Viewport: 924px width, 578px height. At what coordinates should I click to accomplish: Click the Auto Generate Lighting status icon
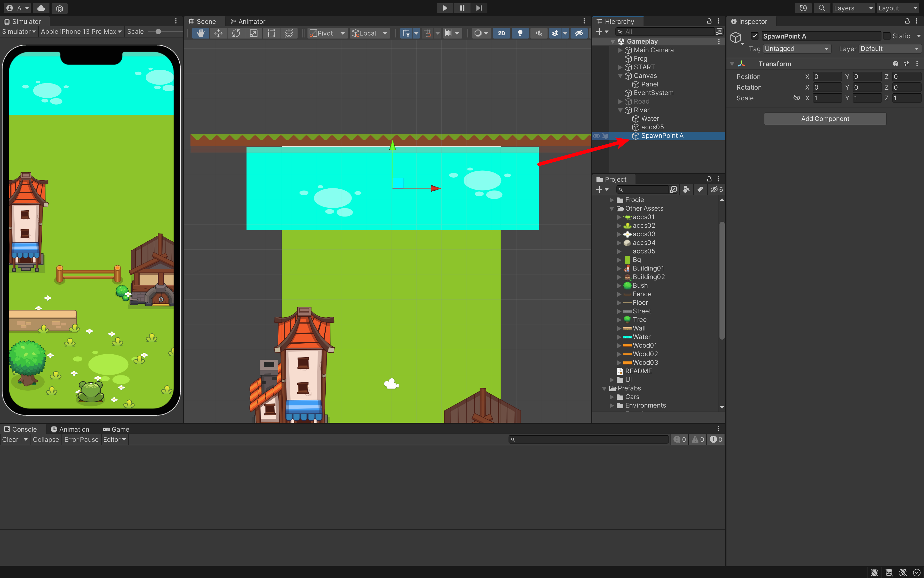pyautogui.click(x=903, y=572)
